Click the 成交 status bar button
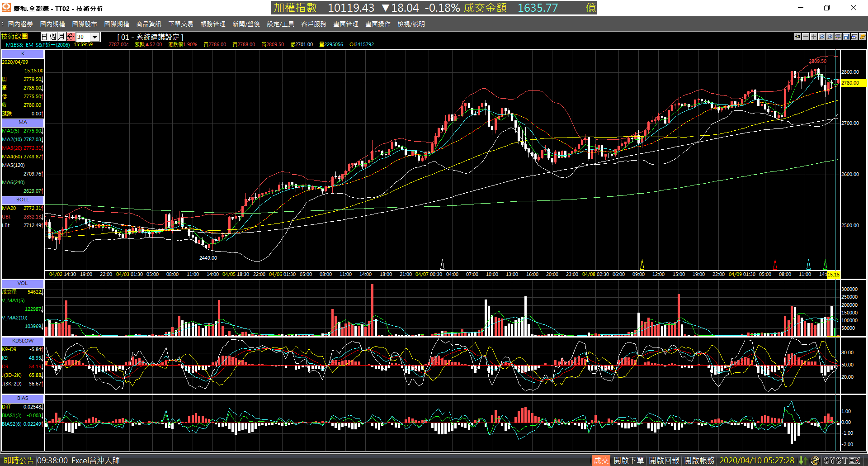 tap(601, 461)
